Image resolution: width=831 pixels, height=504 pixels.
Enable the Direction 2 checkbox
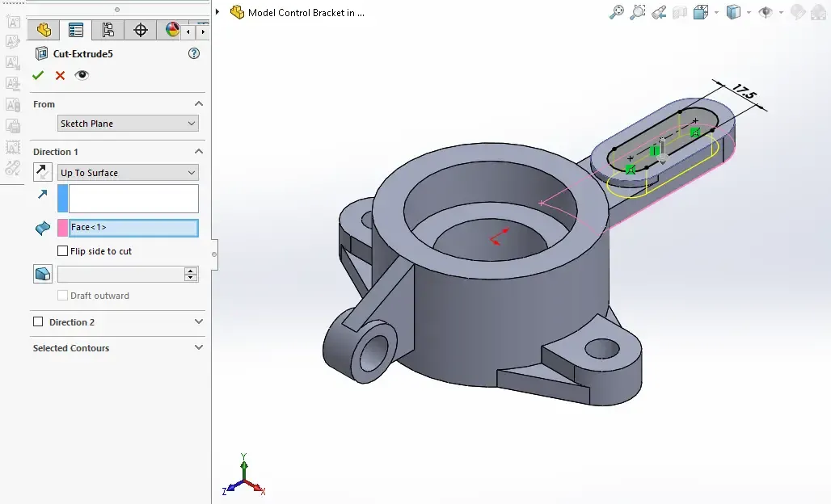38,321
